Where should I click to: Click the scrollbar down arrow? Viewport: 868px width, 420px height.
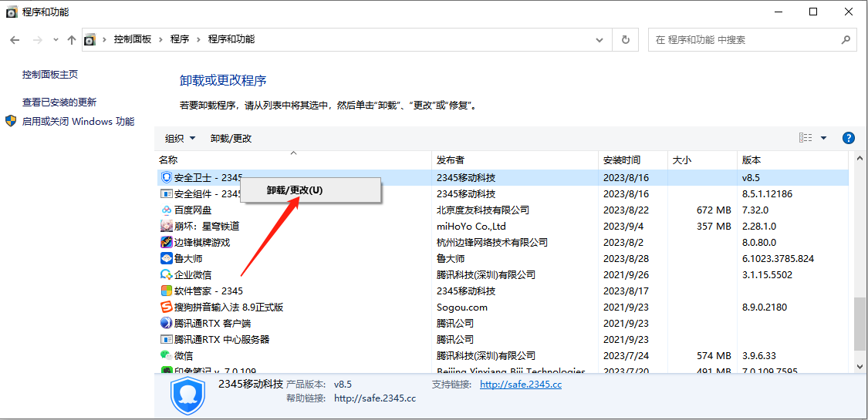click(860, 366)
